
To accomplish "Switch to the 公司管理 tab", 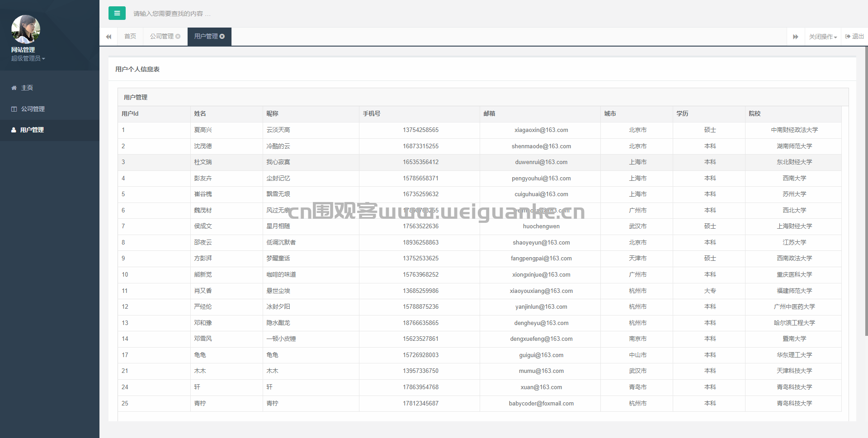I will click(x=161, y=37).
